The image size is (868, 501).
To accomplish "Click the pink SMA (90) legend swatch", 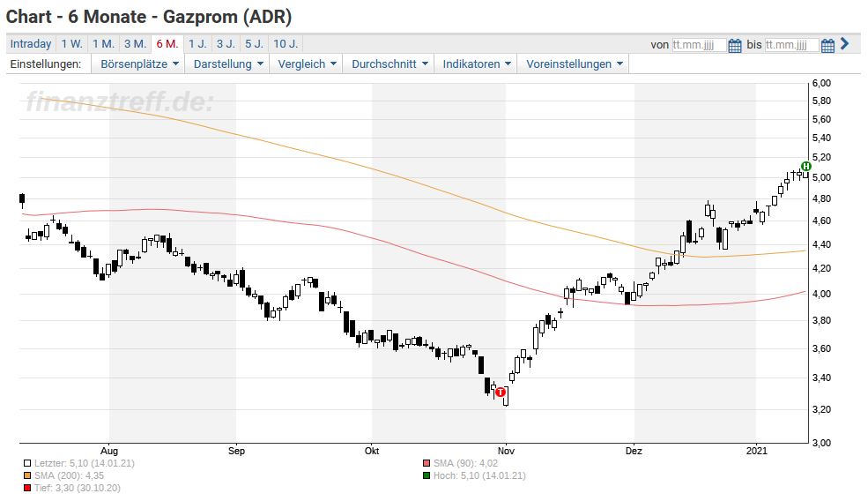I will point(427,463).
